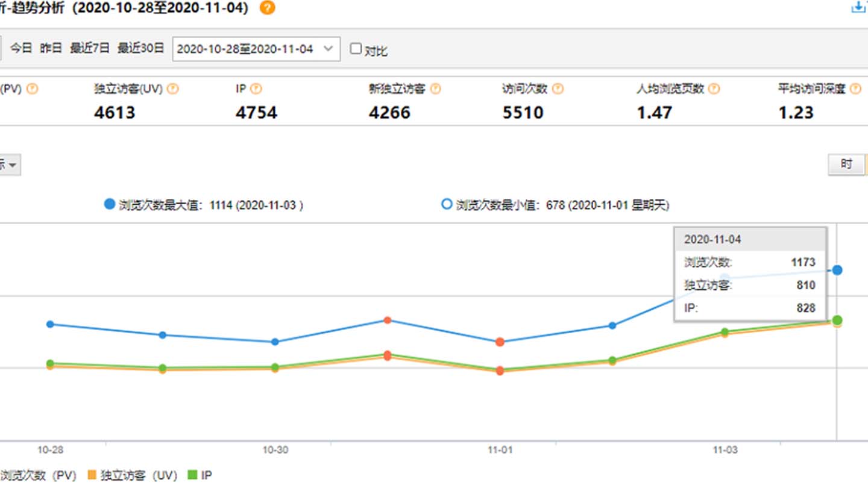Click the download icon at top right
868x494 pixels.
click(x=861, y=7)
